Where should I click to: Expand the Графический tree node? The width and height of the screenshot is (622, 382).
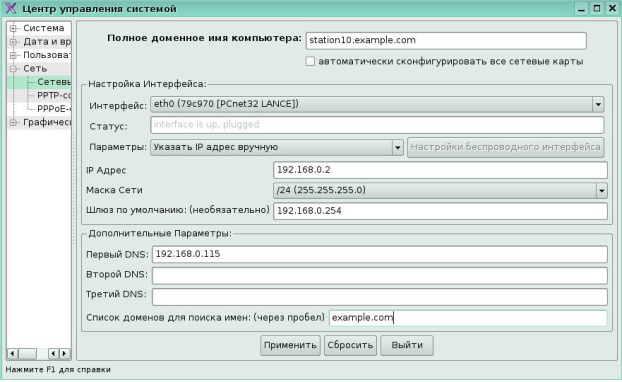[13, 123]
